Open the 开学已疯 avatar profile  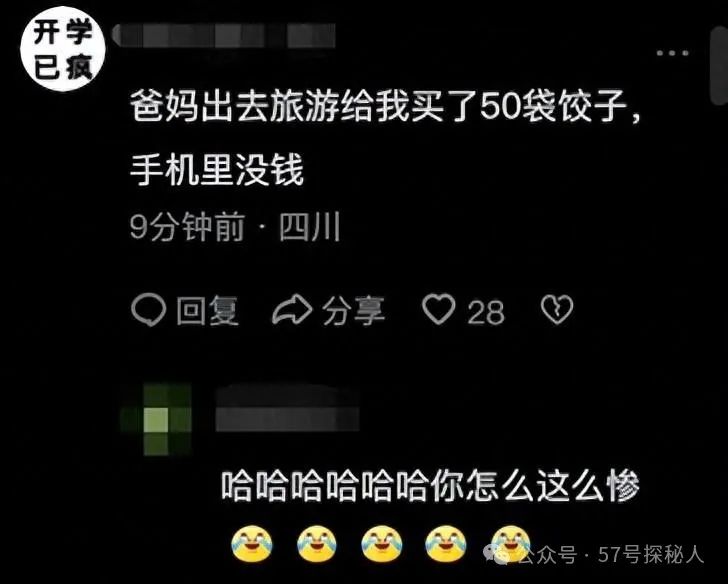tap(63, 49)
